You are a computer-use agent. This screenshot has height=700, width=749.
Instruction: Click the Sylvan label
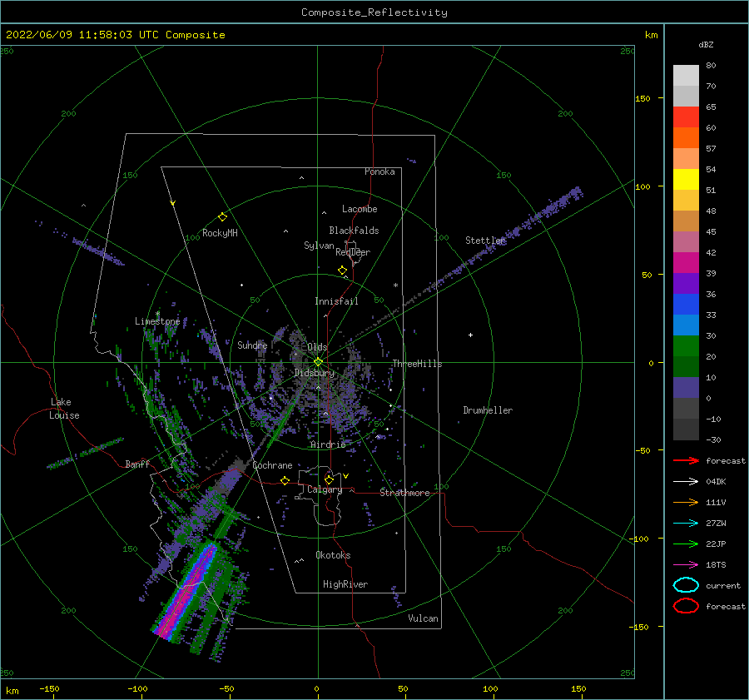(x=319, y=246)
